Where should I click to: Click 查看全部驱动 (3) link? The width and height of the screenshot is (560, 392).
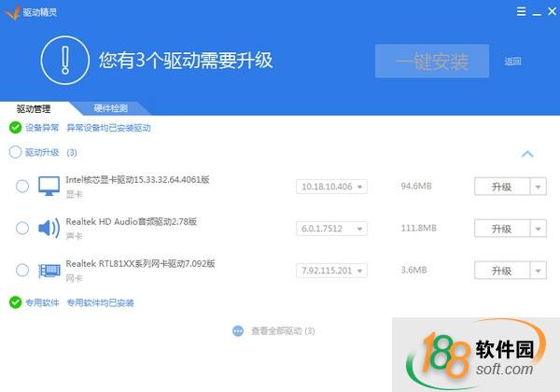click(277, 330)
